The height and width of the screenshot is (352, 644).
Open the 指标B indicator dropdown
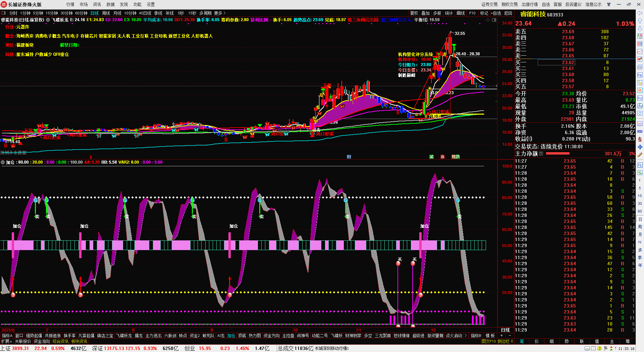coord(476,336)
